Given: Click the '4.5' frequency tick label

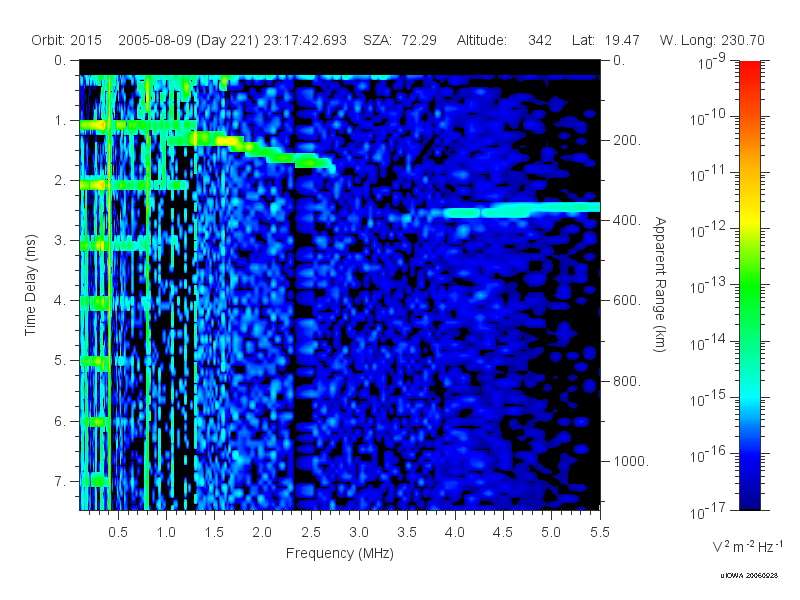Looking at the screenshot, I should click(x=503, y=532).
